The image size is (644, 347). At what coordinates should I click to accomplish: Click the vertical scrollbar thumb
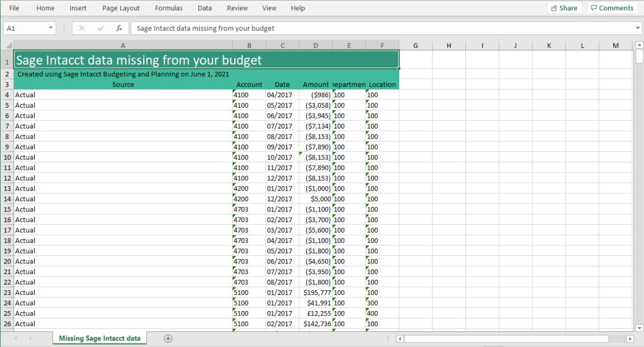pos(639,56)
